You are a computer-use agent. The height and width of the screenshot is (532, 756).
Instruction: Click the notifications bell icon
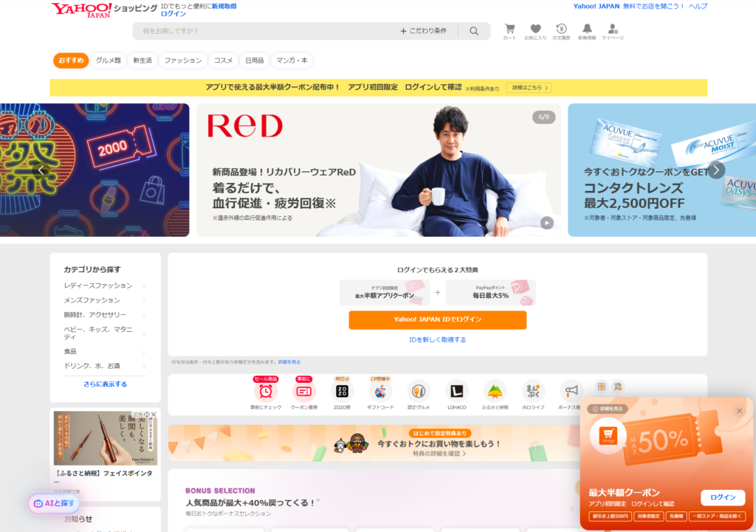587,30
